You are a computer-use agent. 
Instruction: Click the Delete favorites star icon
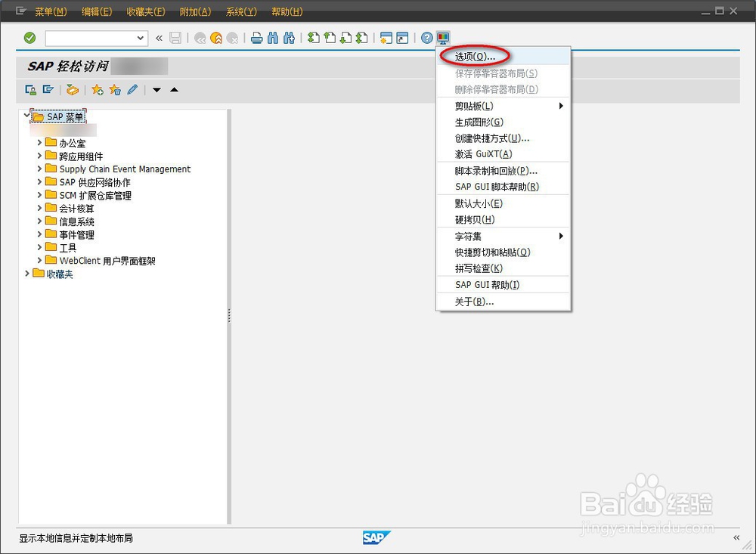[x=115, y=90]
